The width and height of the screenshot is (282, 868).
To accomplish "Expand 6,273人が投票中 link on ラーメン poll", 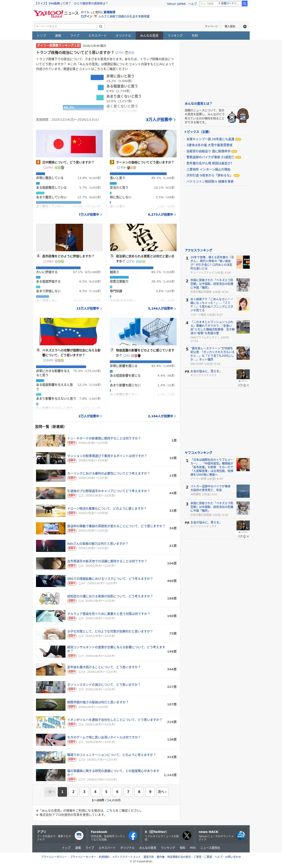I will tap(162, 215).
